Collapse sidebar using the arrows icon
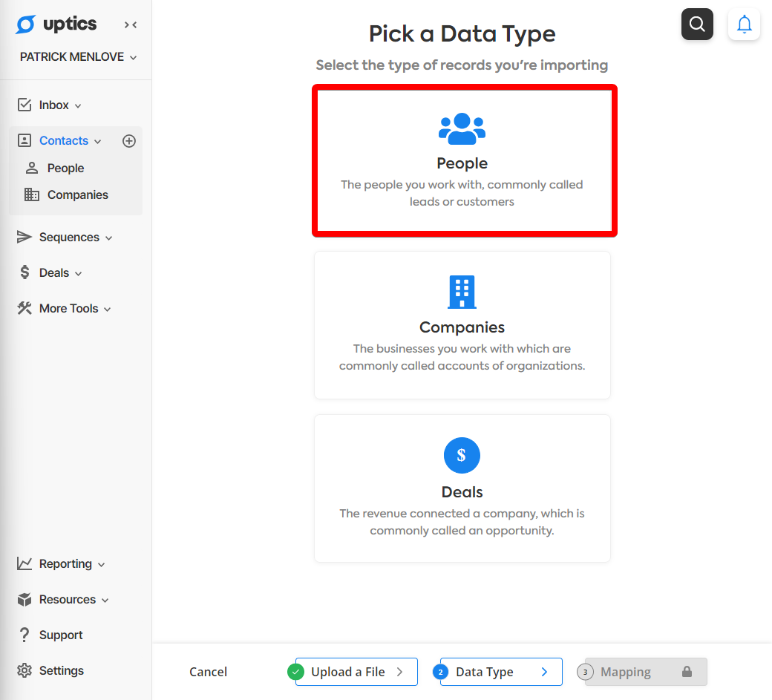The height and width of the screenshot is (700, 772). (x=131, y=24)
